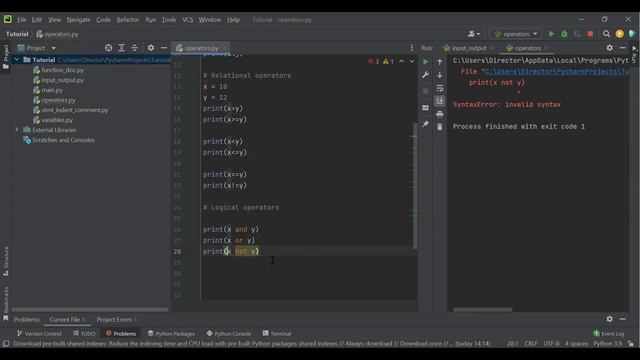This screenshot has height=360, width=640.
Task: Run the operators configuration from the top toolbar
Action: (x=551, y=34)
